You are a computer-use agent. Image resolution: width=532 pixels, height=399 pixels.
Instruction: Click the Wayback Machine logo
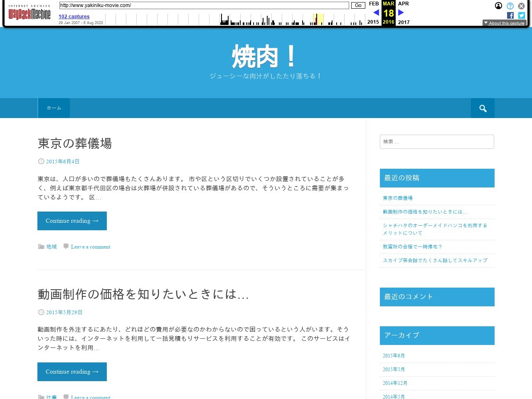coord(30,13)
